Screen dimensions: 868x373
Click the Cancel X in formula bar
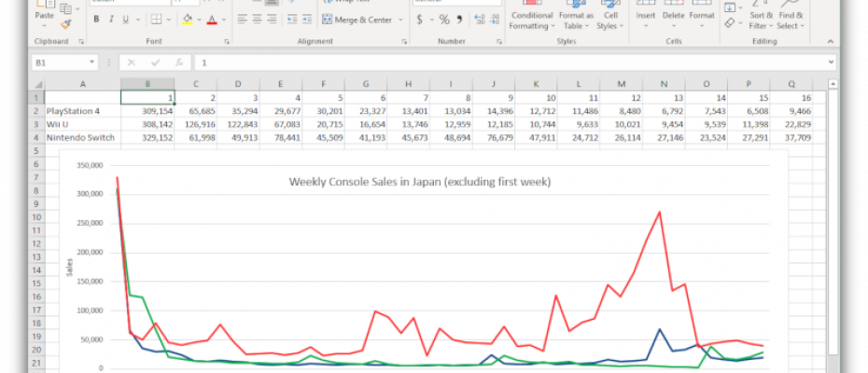point(132,62)
